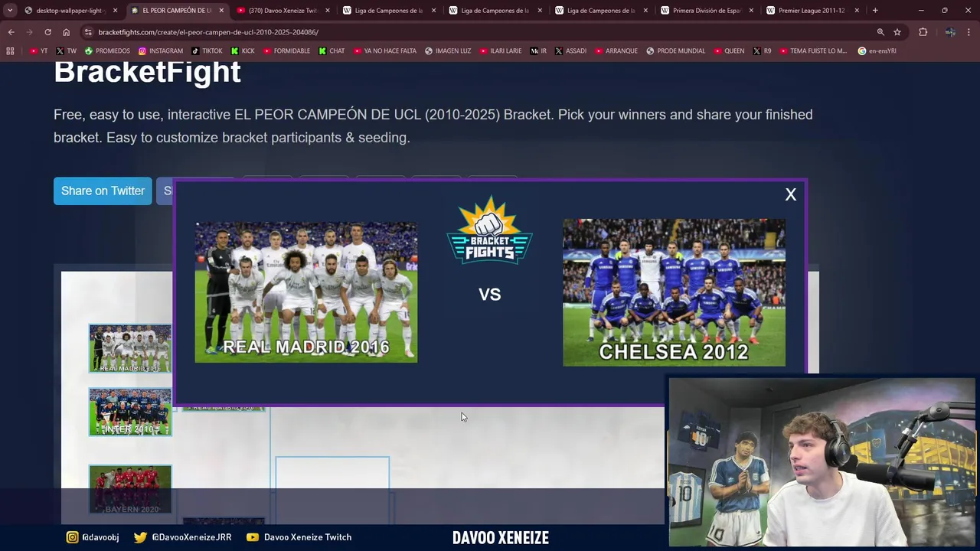Select the Real Madrid 2016 bracket entry at left
This screenshot has height=551, width=980.
click(x=130, y=348)
